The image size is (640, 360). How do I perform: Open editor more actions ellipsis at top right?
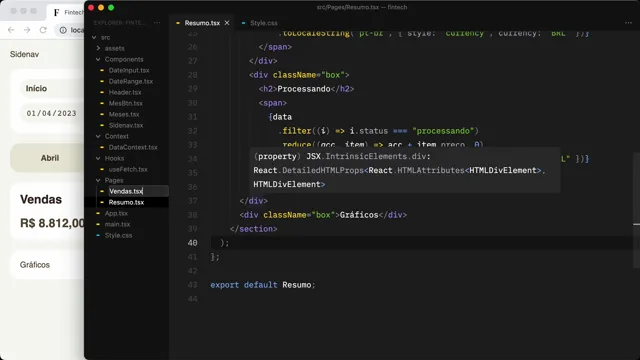click(628, 23)
